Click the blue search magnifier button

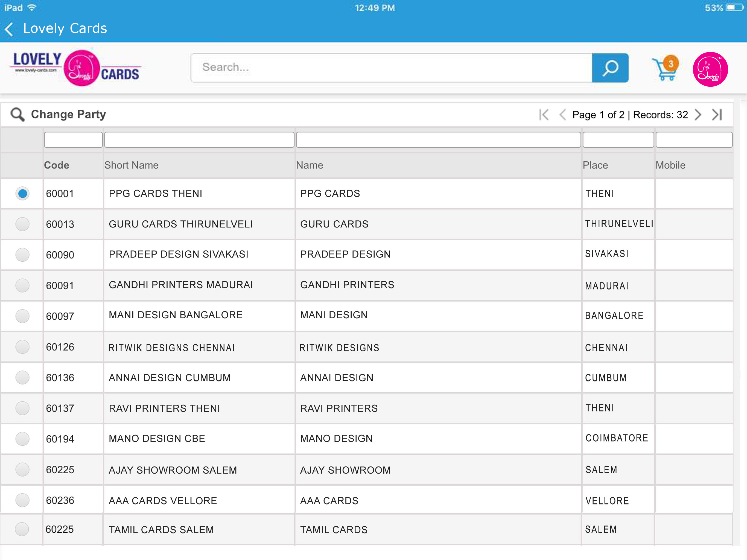pyautogui.click(x=610, y=68)
